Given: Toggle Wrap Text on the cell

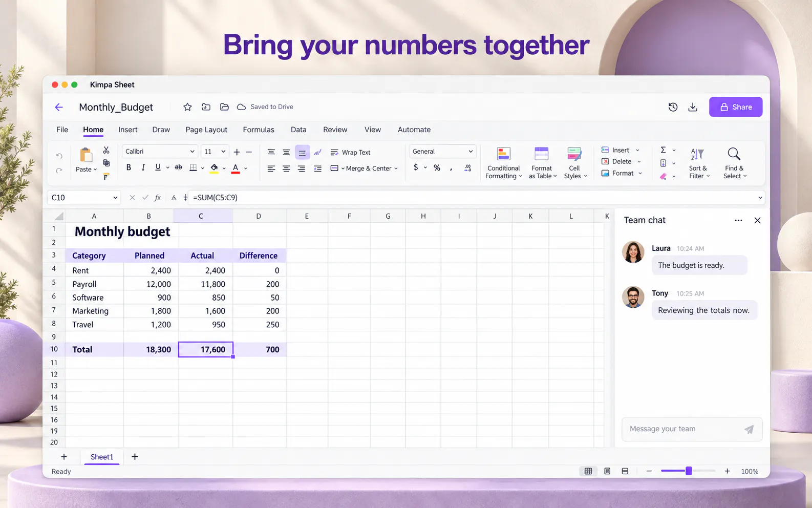Looking at the screenshot, I should (350, 153).
